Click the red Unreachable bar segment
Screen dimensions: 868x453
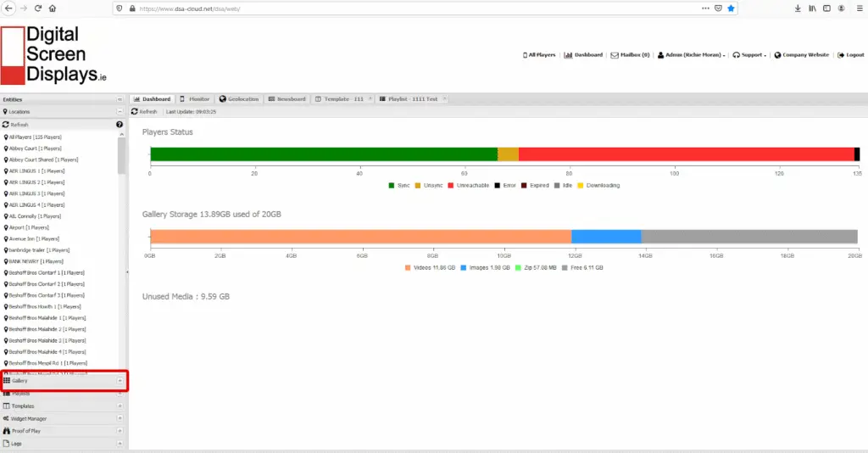pos(687,154)
